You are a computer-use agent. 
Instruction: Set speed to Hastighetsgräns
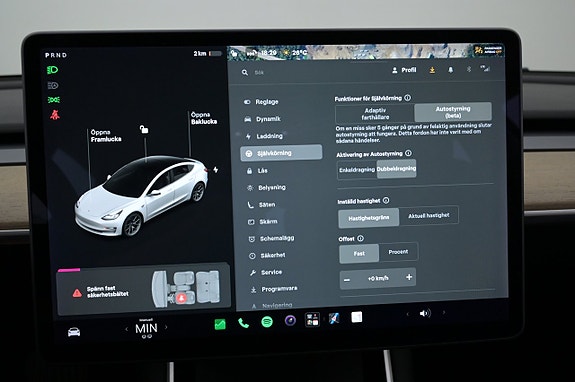click(x=369, y=218)
